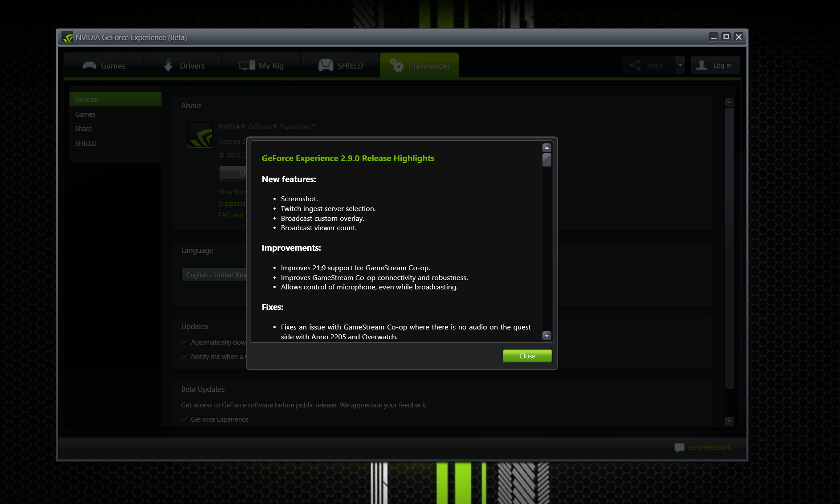The height and width of the screenshot is (504, 840).
Task: Click the New features heading
Action: 289,179
